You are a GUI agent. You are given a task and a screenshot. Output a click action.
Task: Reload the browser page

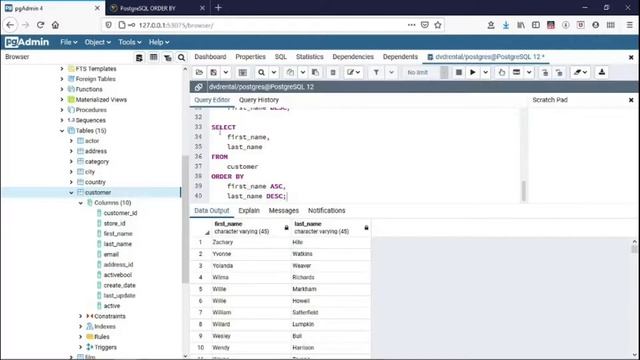click(40, 25)
